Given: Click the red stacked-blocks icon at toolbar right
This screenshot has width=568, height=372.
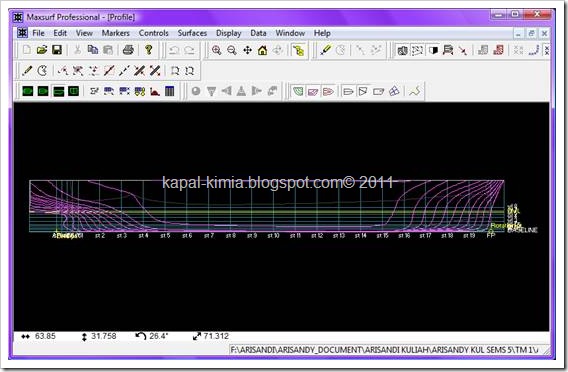Looking at the screenshot, I should (498, 50).
